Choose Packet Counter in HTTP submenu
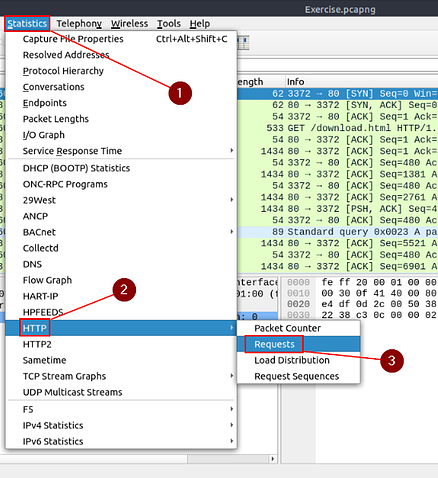This screenshot has height=478, width=438. (299, 328)
